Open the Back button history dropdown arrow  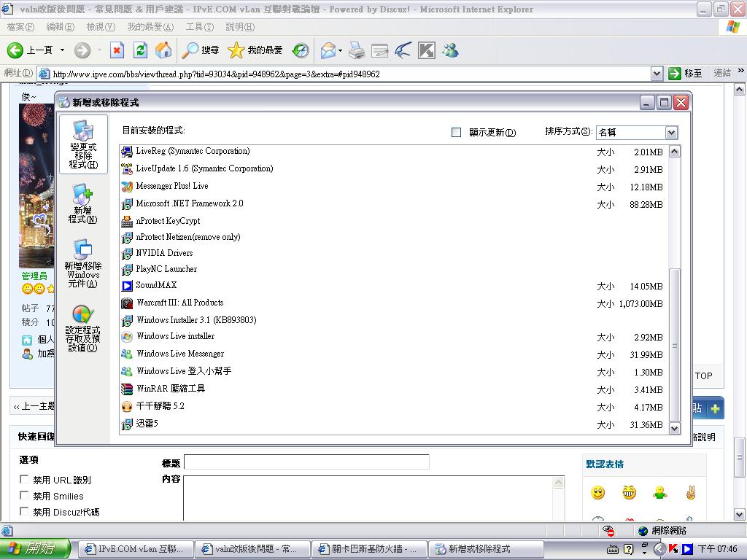tap(62, 50)
